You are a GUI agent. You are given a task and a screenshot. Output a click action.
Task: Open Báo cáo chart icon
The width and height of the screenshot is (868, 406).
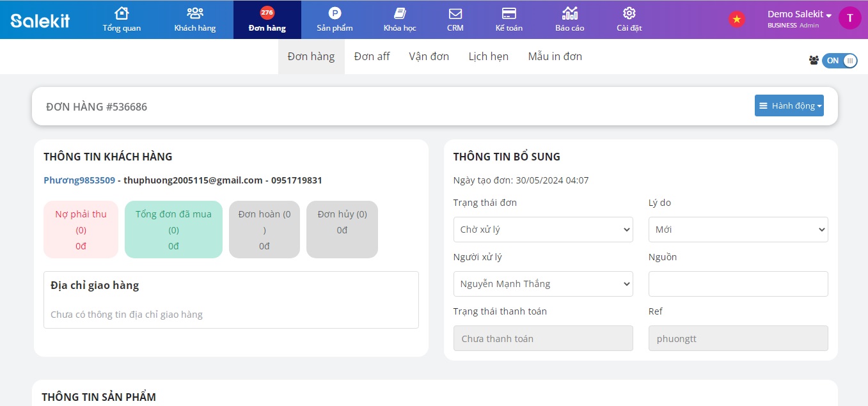coord(569,13)
